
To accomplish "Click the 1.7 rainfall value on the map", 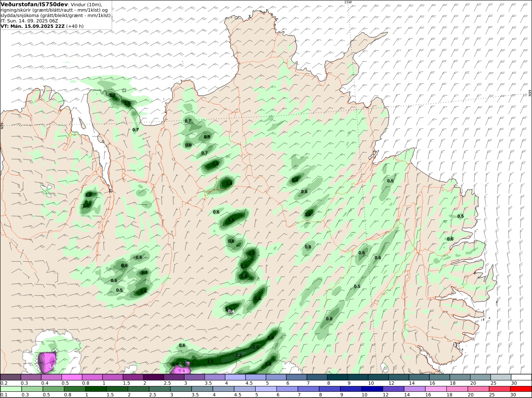I will (244, 267).
